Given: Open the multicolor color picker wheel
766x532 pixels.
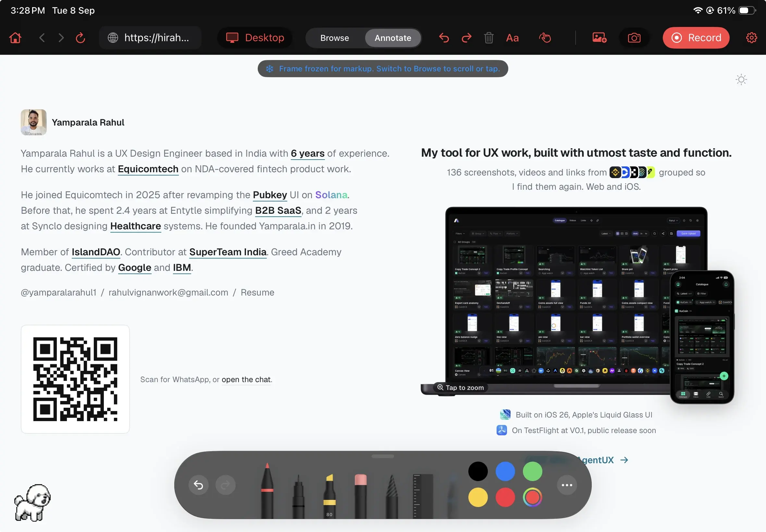Looking at the screenshot, I should click(x=533, y=497).
